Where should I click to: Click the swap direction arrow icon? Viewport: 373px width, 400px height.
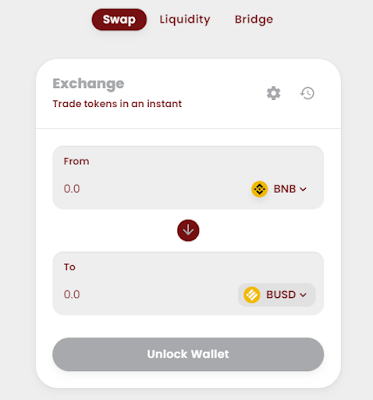tap(188, 230)
